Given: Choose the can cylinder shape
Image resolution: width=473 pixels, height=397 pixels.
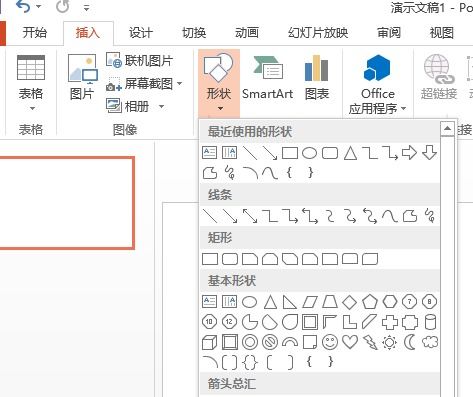Looking at the screenshot, I should tap(430, 322).
